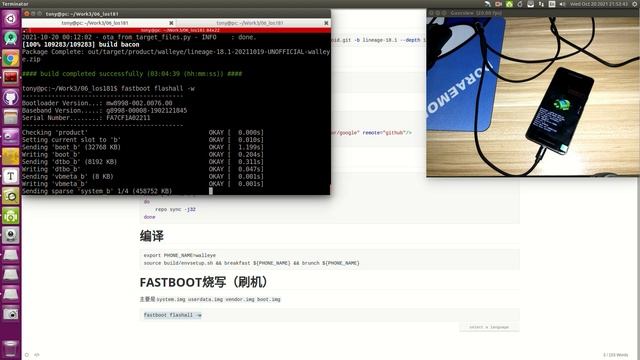Open the Trash from the dock

click(x=11, y=349)
